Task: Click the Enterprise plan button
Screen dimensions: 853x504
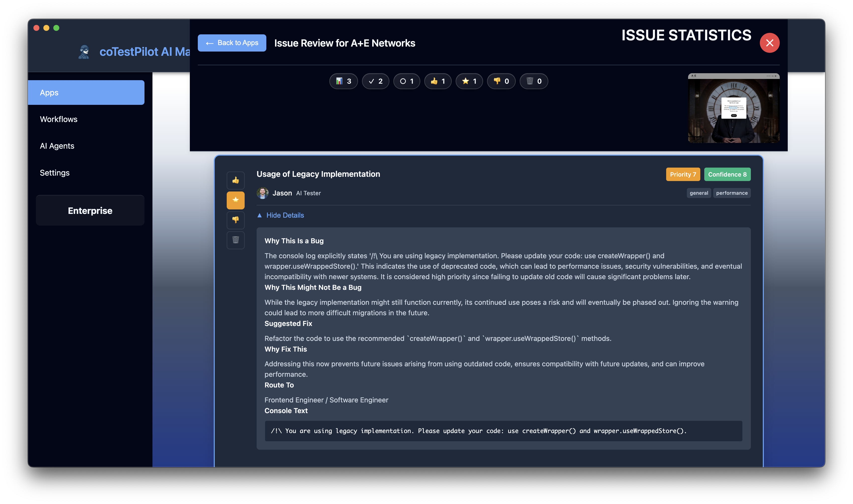Action: [90, 211]
